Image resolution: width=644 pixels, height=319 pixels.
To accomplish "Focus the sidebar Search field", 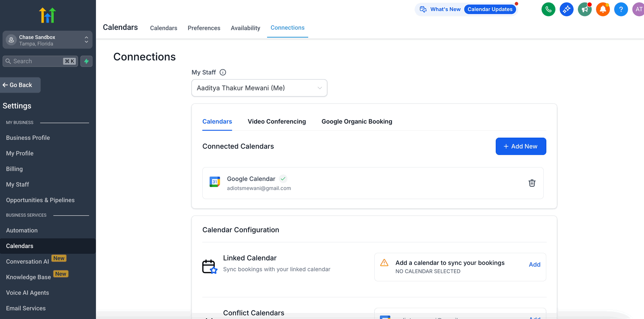I will pos(40,61).
